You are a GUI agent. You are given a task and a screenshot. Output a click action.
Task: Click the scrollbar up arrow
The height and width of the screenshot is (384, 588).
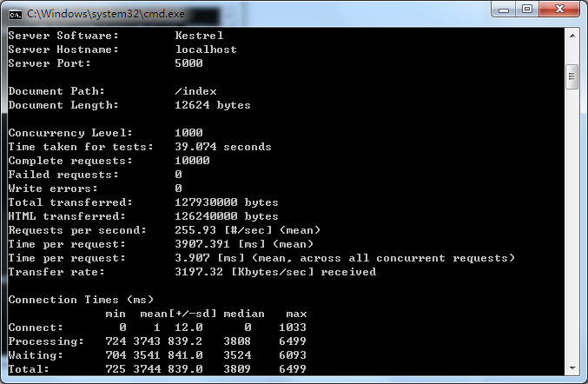[x=572, y=36]
